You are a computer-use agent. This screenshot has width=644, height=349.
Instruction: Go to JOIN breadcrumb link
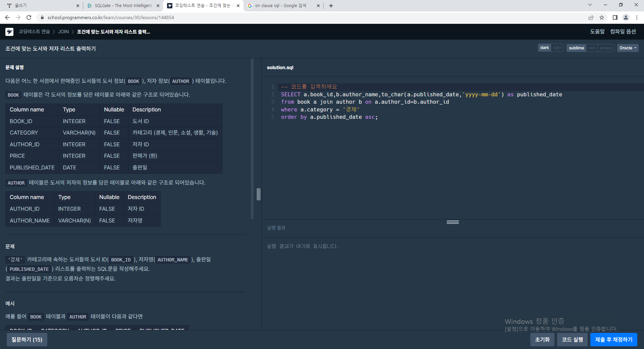coord(63,32)
